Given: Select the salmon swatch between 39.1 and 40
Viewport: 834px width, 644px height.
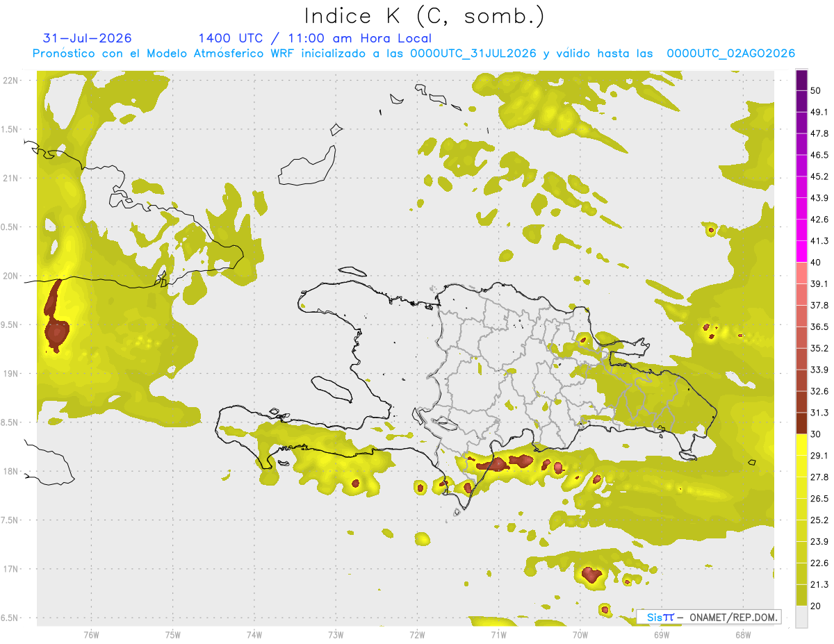Looking at the screenshot, I should 801,273.
